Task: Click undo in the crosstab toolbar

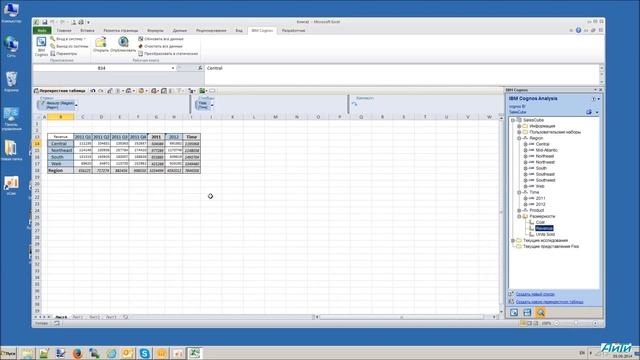Action: pos(93,91)
